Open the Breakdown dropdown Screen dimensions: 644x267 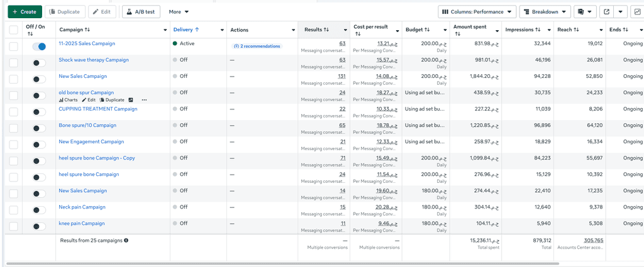(545, 11)
